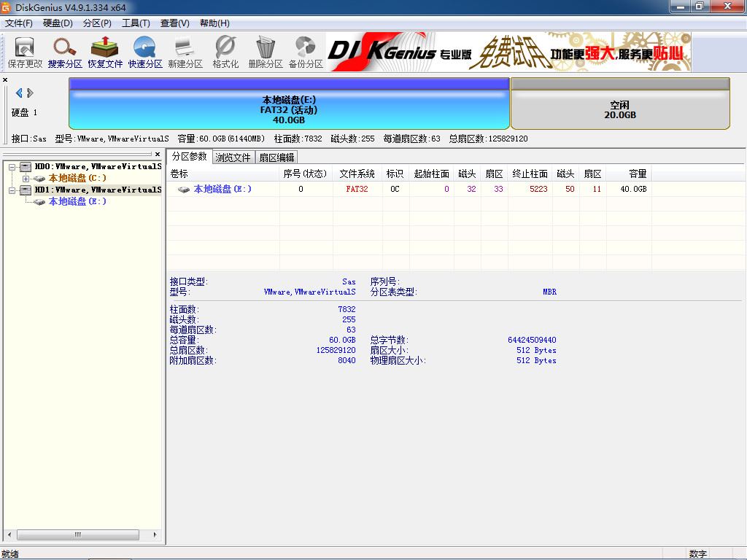Image resolution: width=747 pixels, height=560 pixels.
Task: Click HD0 hard disk icon in tree
Action: click(x=26, y=167)
